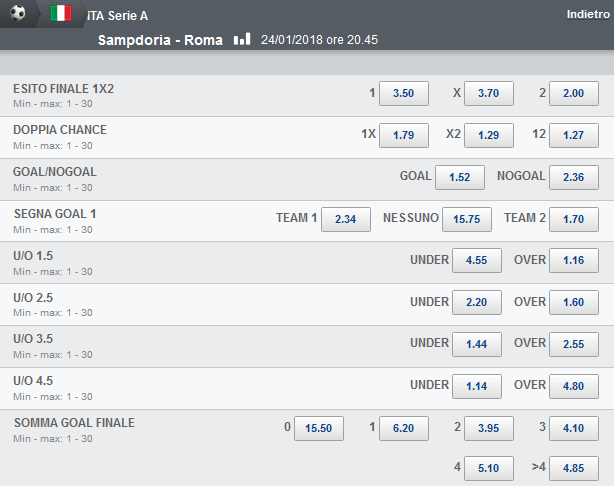Viewport: 614px width, 486px height.
Task: Click the ESITO FINALE 1X2 market label
Action: (x=63, y=89)
